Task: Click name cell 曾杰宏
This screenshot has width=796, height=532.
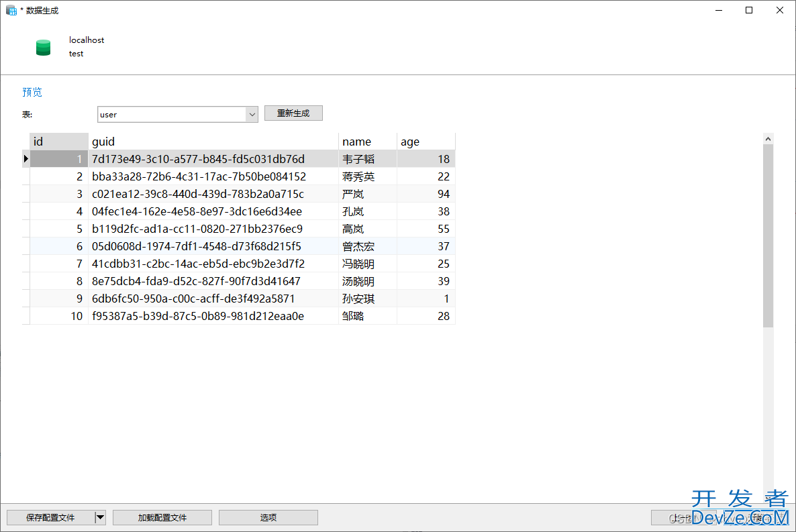Action: pos(368,246)
